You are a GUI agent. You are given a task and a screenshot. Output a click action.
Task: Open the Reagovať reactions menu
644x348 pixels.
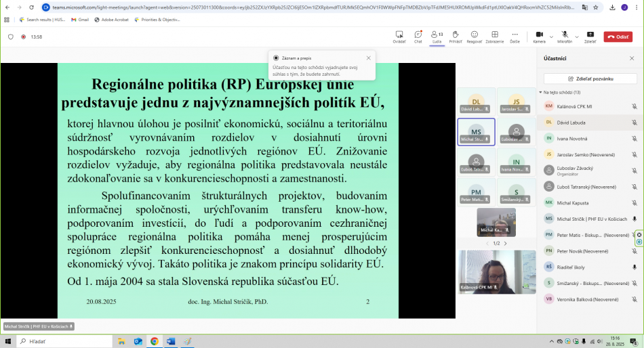coord(475,35)
